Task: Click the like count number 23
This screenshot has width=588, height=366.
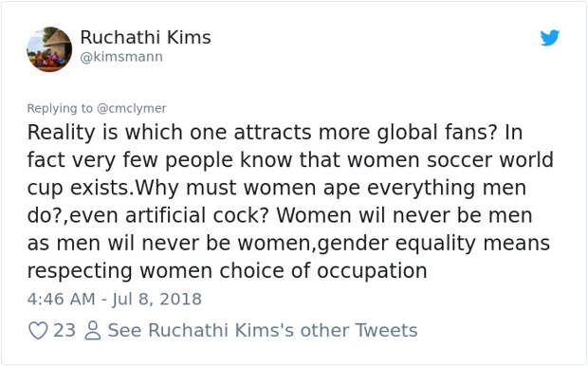Action: click(64, 330)
